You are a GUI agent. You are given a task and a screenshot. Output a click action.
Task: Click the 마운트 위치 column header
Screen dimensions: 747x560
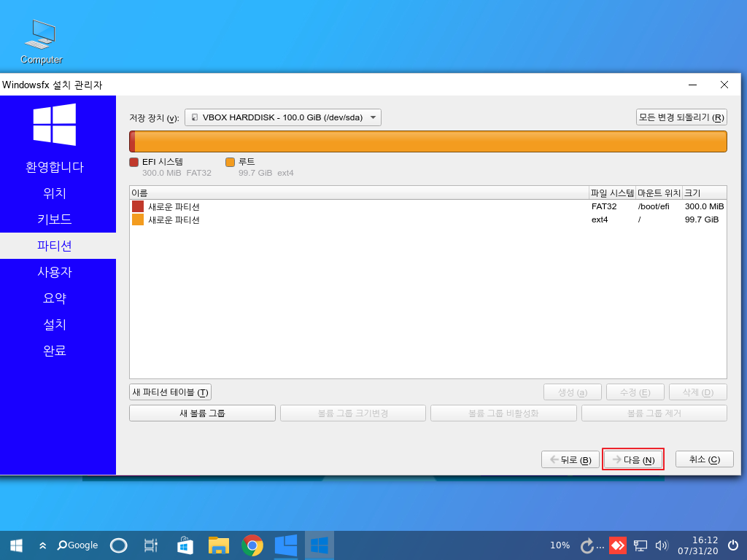(x=659, y=192)
